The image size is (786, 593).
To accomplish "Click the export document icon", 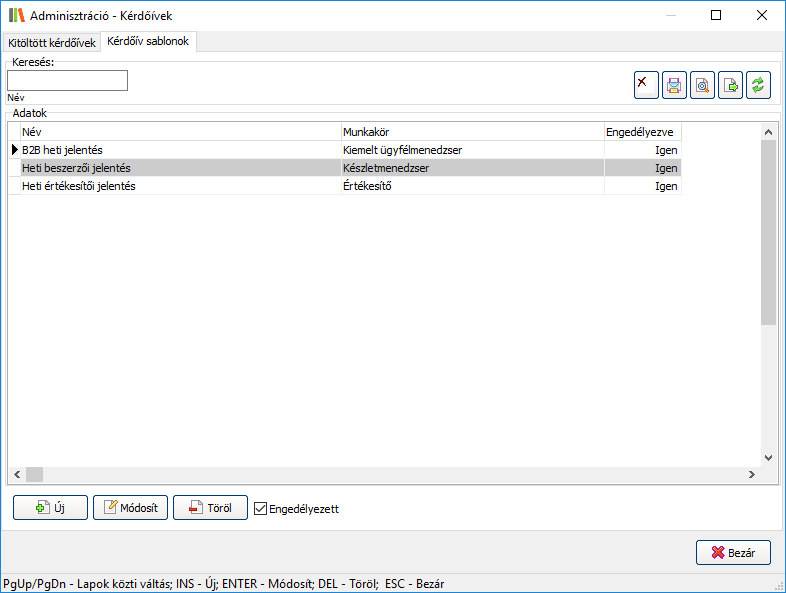I will tap(730, 86).
